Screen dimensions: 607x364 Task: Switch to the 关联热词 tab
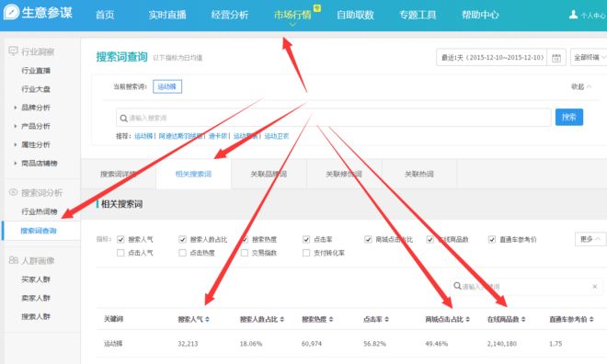pyautogui.click(x=419, y=174)
